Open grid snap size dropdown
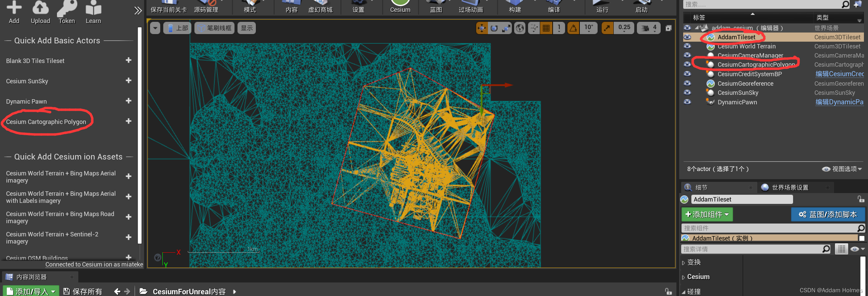This screenshot has width=868, height=296. pos(559,28)
